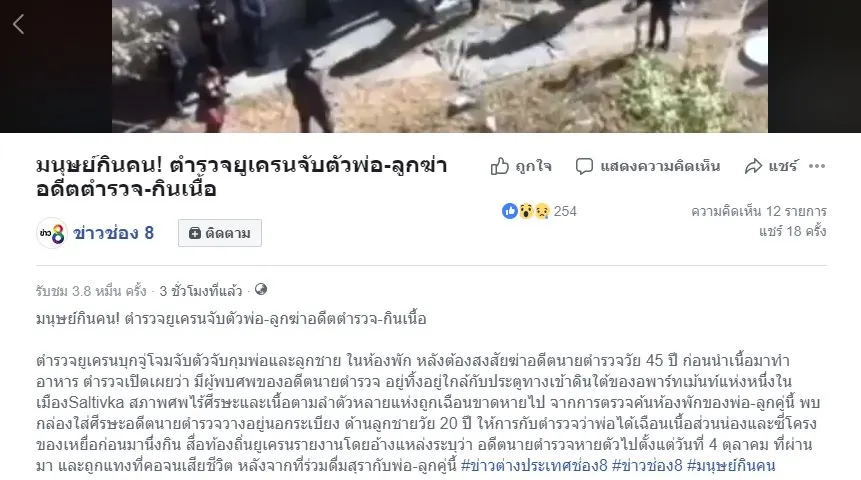Expand ความคิดเห็น 12 รายการ comments list
Image resolution: width=861 pixels, height=480 pixels.
[759, 211]
